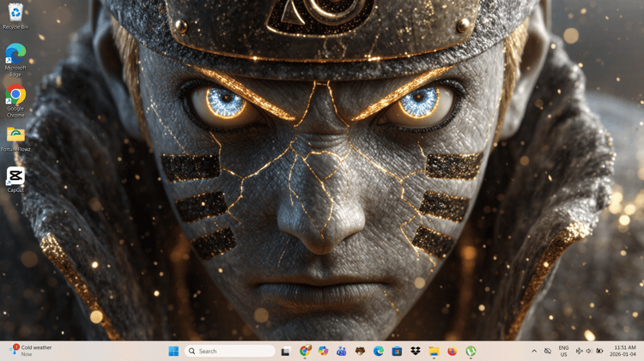Open Dropbox from the taskbar
The height and width of the screenshot is (361, 644).
(x=416, y=352)
